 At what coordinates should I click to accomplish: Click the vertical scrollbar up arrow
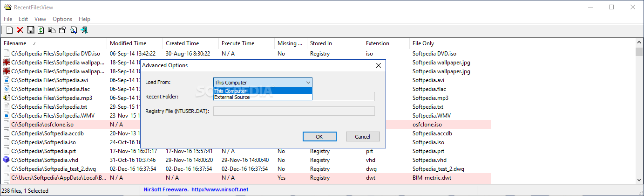[639, 43]
